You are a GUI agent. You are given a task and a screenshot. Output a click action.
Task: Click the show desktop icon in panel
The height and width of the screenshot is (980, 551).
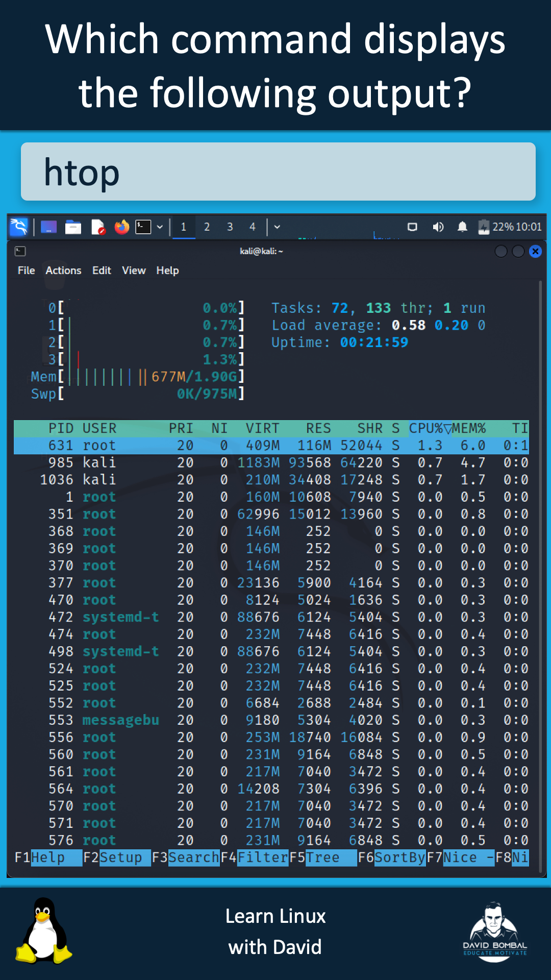pyautogui.click(x=48, y=227)
